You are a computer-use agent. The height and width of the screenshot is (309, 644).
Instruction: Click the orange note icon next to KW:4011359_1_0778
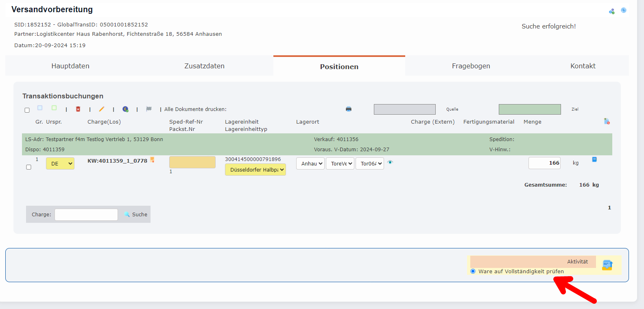coord(152,160)
